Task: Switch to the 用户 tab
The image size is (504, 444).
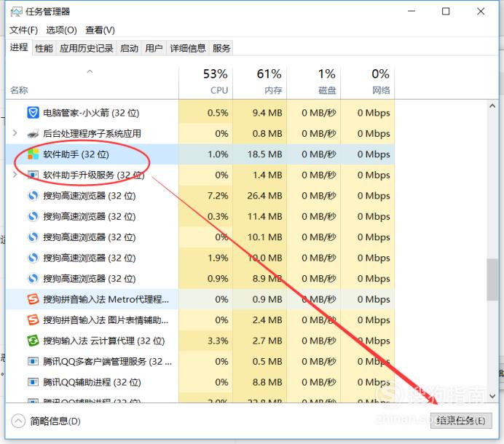Action: (x=154, y=48)
